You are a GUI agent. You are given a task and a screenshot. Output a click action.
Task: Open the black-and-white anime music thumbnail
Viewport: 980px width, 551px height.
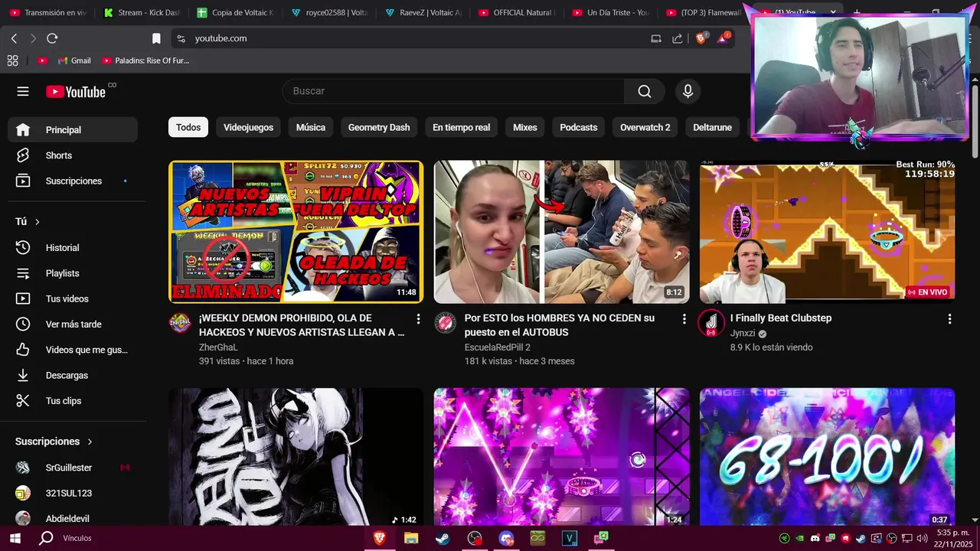tap(296, 456)
